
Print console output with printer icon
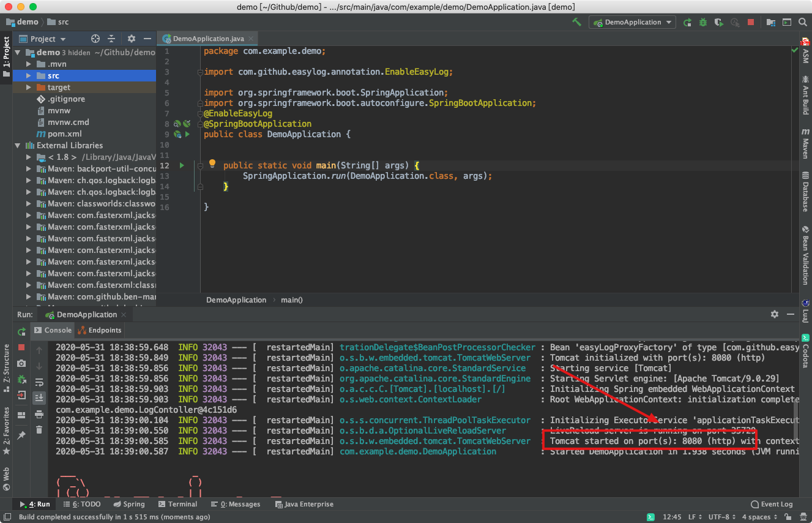pyautogui.click(x=39, y=414)
